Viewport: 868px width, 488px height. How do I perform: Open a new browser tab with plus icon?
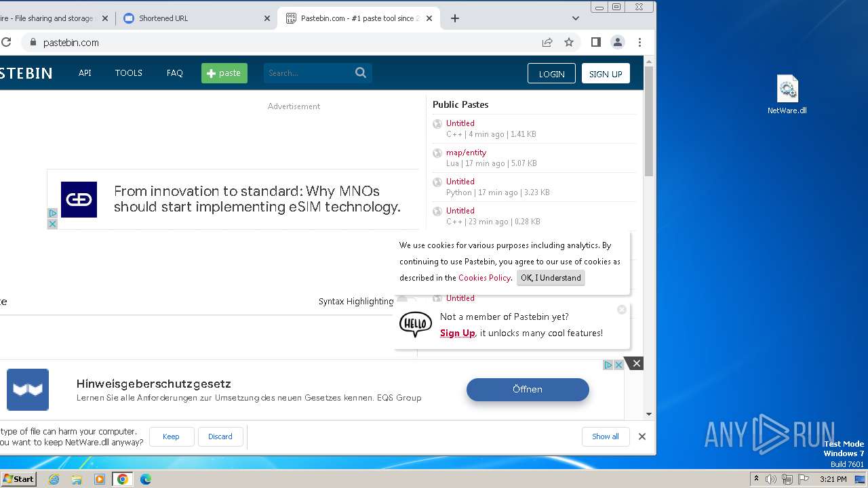coord(455,18)
